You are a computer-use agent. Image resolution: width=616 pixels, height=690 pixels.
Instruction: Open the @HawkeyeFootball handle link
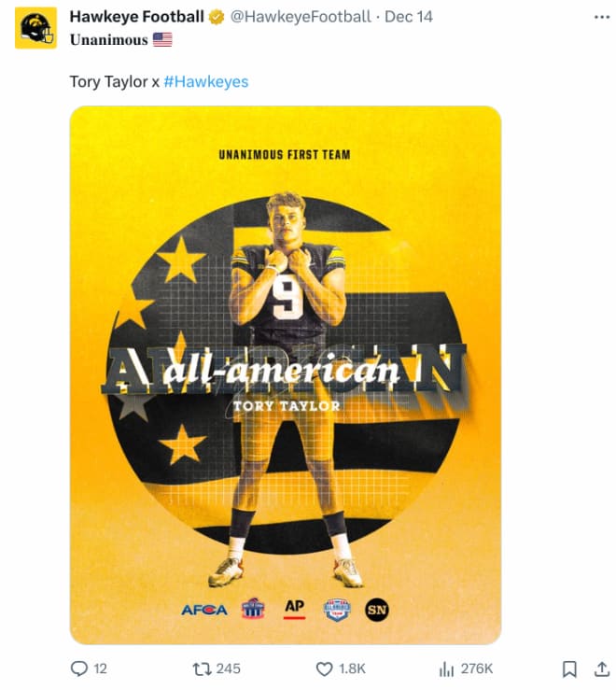301,17
